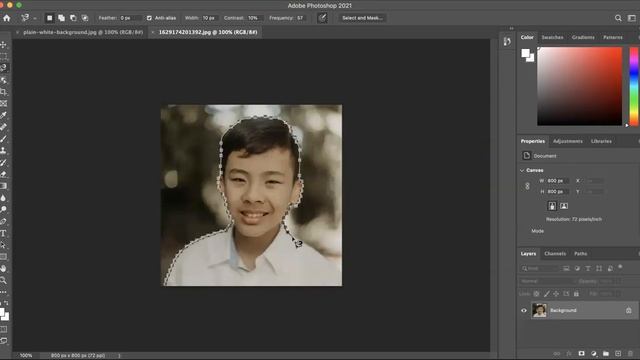Select the Hand tool
The image size is (640, 360).
point(4,269)
